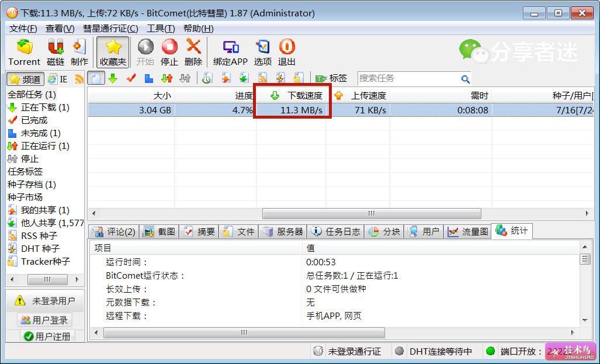The height and width of the screenshot is (364, 600).
Task: Select 已完成 in the sidebar
Action: tap(27, 120)
